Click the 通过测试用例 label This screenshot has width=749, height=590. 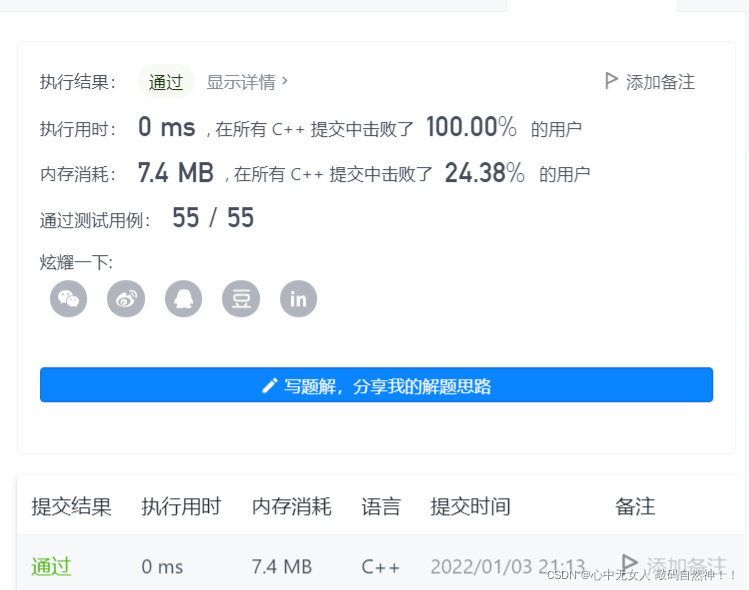pos(95,220)
